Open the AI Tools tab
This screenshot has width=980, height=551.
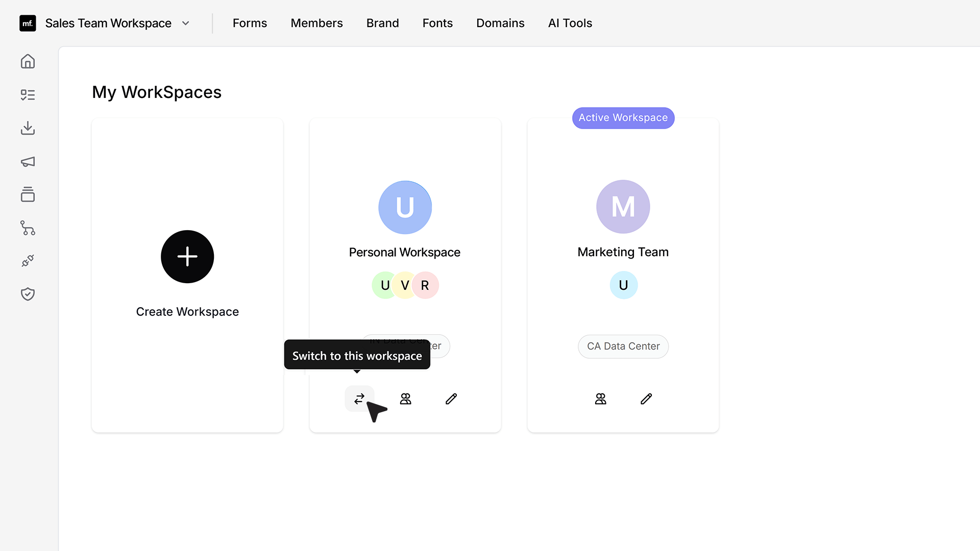(x=570, y=23)
